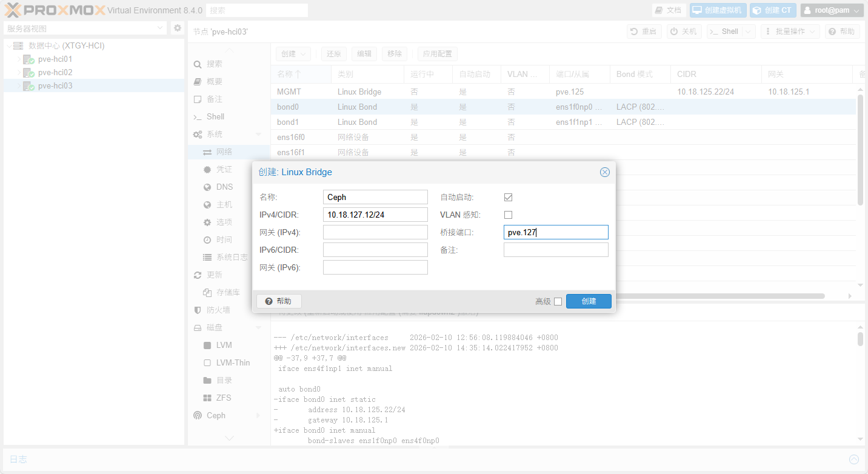Screen dimensions: 868x474
Task: Open the root@pam user menu
Action: pos(832,10)
